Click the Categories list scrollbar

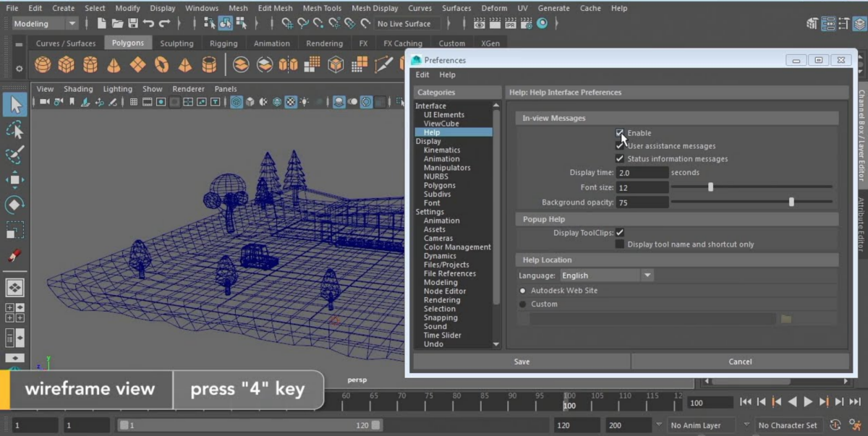(x=496, y=206)
